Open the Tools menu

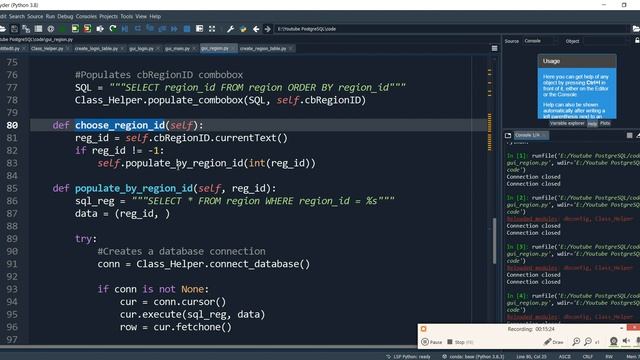[x=127, y=16]
